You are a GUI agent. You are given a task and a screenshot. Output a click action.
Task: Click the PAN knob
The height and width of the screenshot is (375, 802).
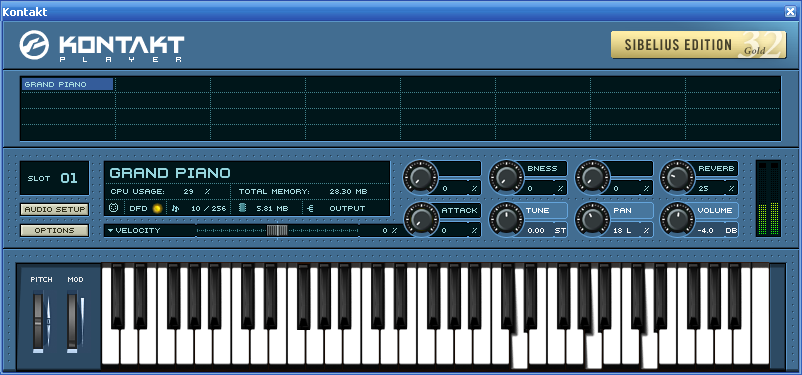pos(592,219)
